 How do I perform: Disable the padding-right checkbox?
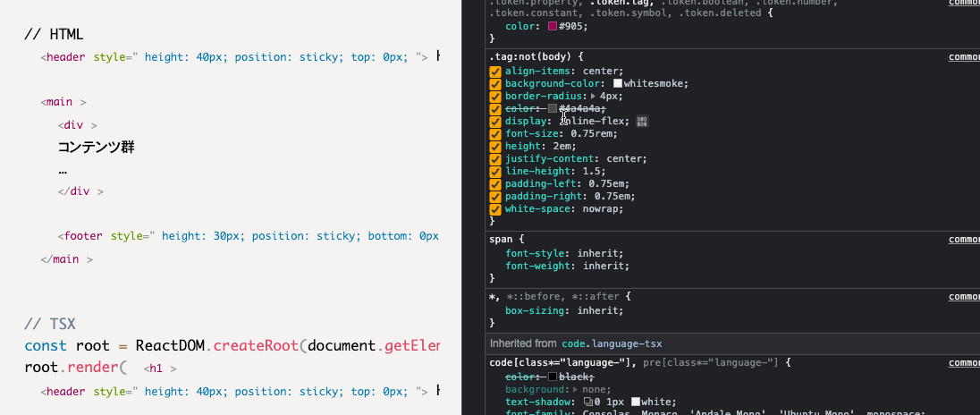pyautogui.click(x=495, y=196)
